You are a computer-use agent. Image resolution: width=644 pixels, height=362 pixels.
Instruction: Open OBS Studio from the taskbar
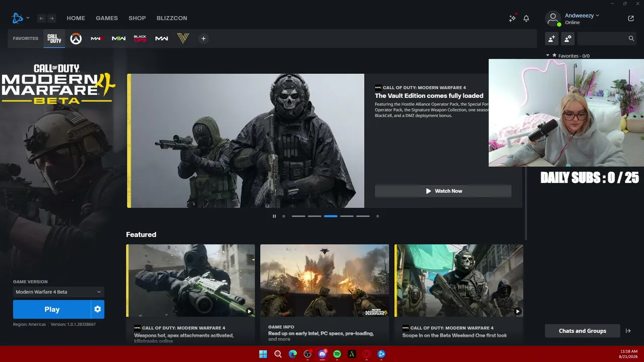[307, 354]
